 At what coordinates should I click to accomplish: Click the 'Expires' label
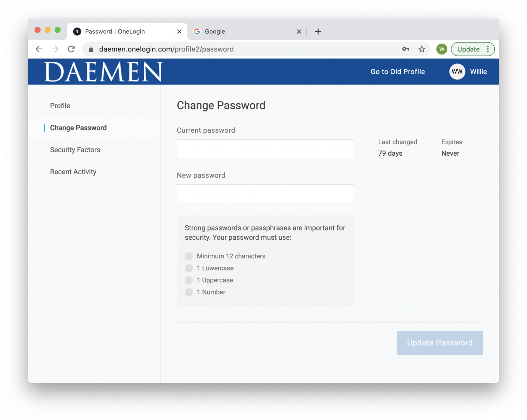pyautogui.click(x=452, y=142)
